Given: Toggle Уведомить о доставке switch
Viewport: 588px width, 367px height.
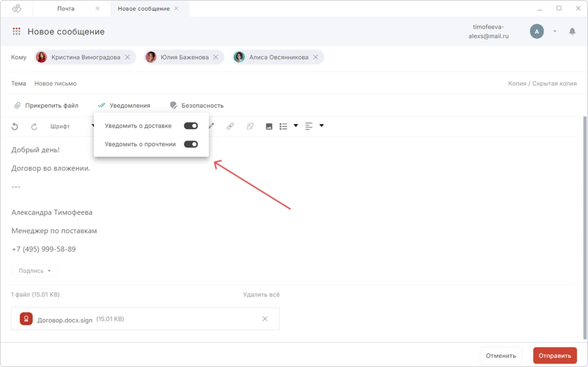Looking at the screenshot, I should 191,126.
